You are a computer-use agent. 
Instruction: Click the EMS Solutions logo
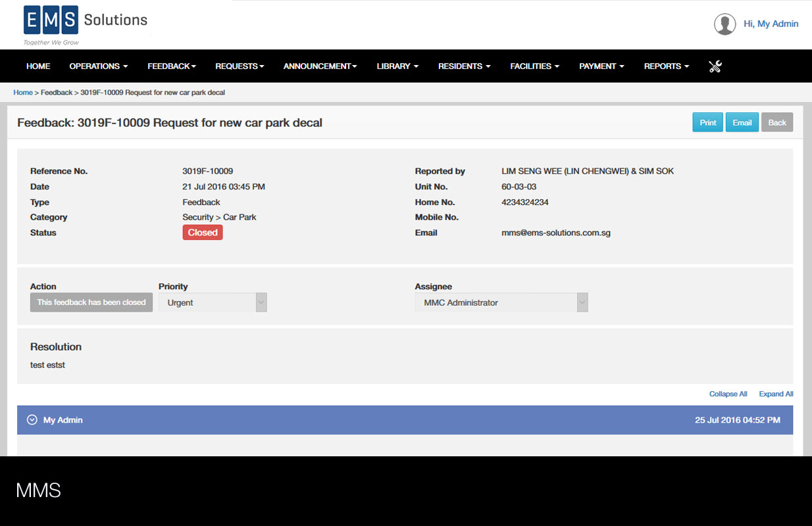click(86, 24)
